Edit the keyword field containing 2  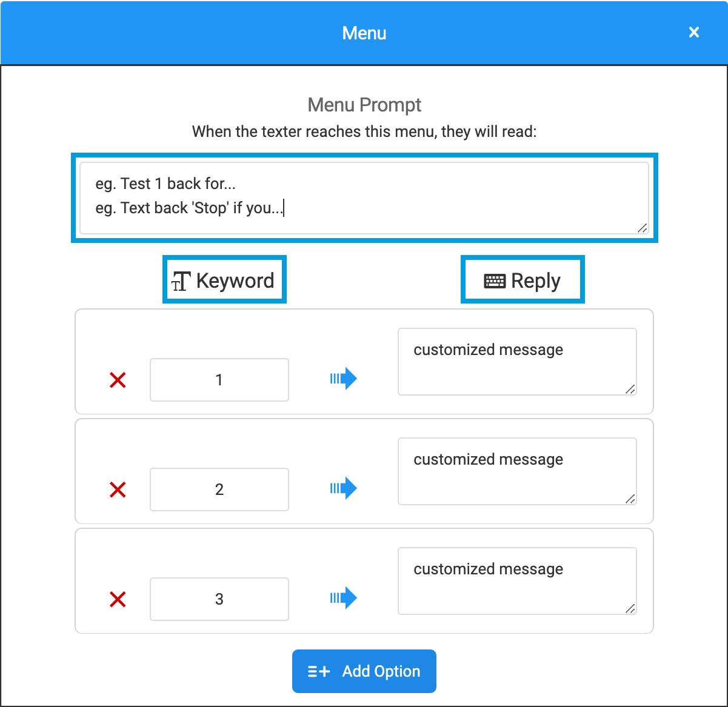coord(219,490)
